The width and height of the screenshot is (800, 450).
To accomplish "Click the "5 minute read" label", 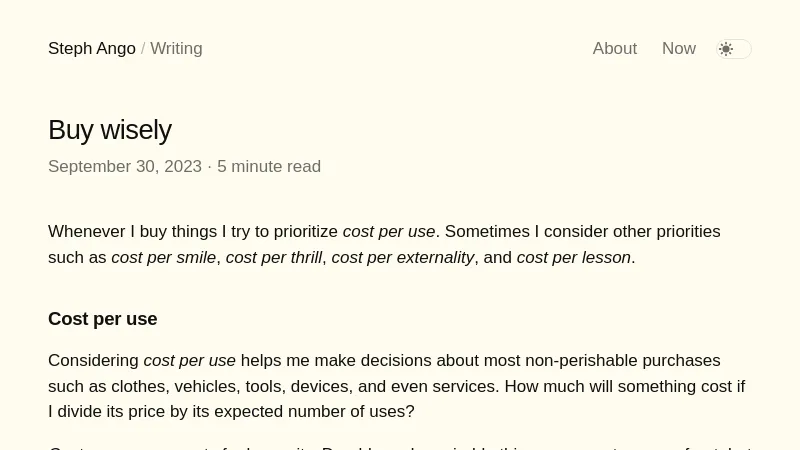I will (x=269, y=167).
